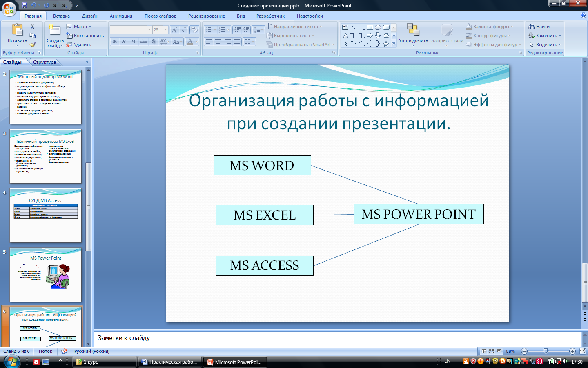Insert a text box shape from gallery
This screenshot has width=588, height=368.
pos(345,27)
